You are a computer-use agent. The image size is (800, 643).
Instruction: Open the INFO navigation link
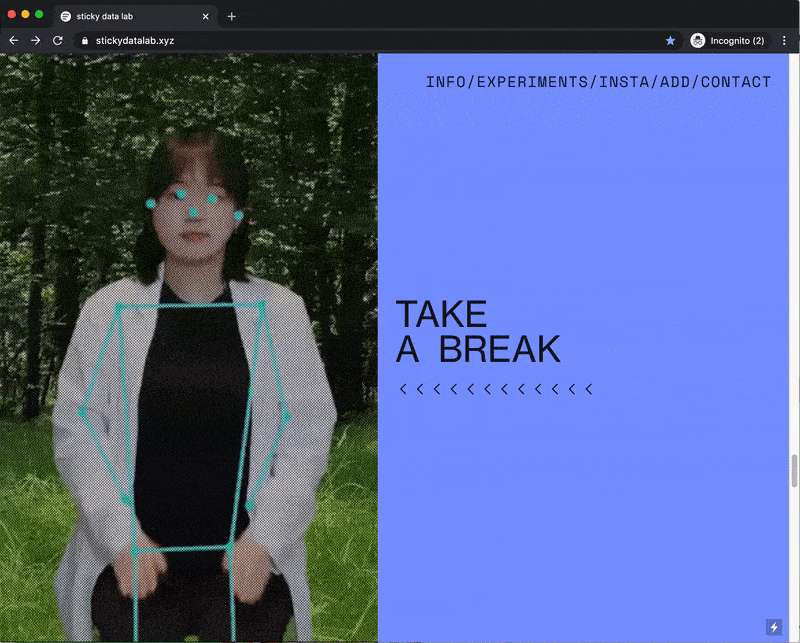tap(445, 82)
